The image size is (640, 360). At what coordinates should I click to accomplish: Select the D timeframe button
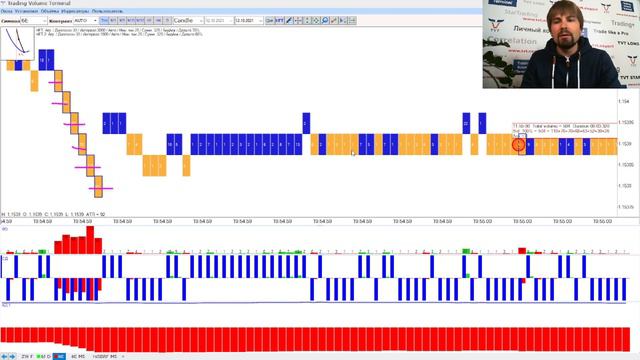coord(167,20)
